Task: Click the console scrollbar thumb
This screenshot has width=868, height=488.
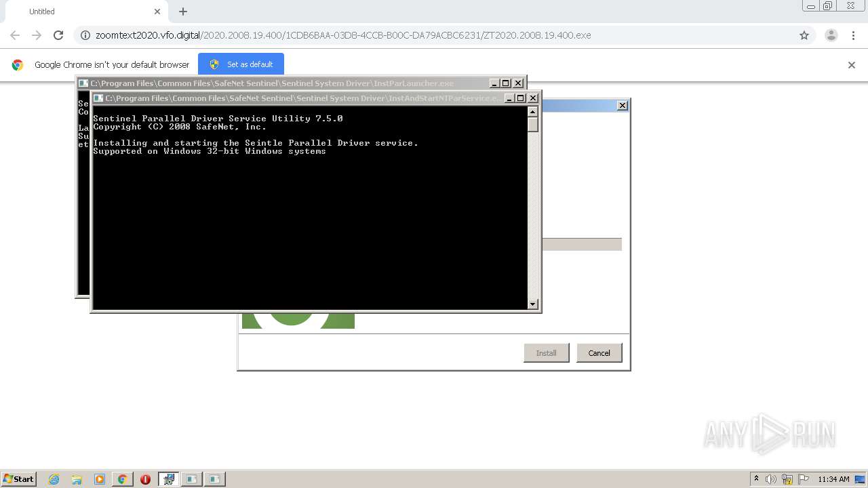Action: pos(533,125)
